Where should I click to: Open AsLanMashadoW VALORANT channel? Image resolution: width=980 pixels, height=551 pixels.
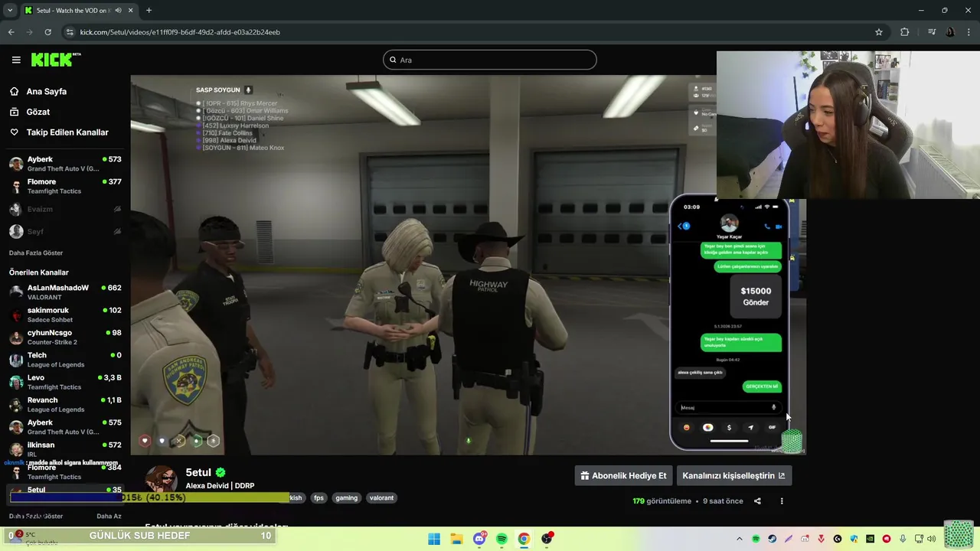[64, 292]
